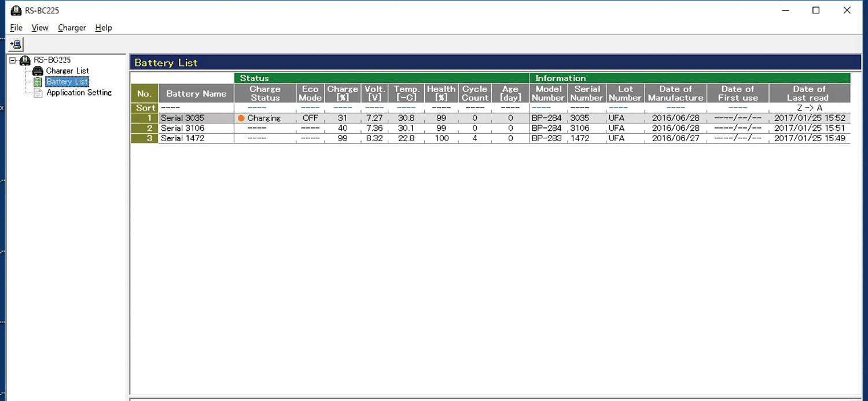Click the Cycle Count column header
The image size is (868, 401).
[475, 93]
